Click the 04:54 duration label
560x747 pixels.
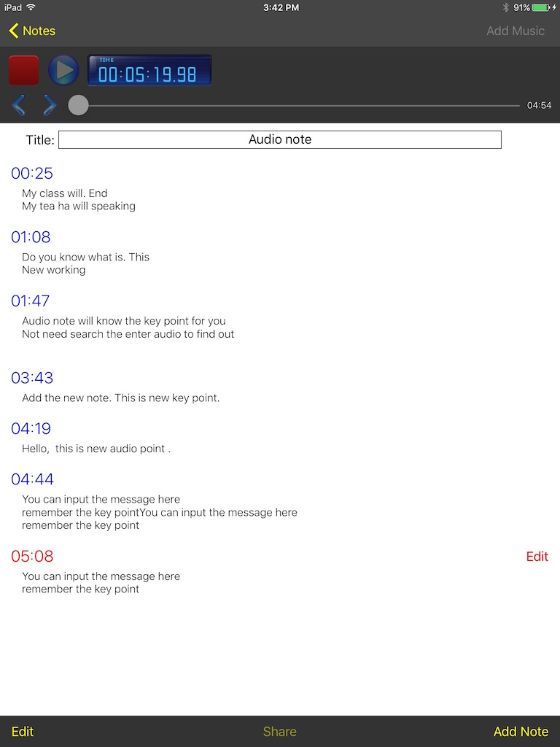tap(539, 105)
